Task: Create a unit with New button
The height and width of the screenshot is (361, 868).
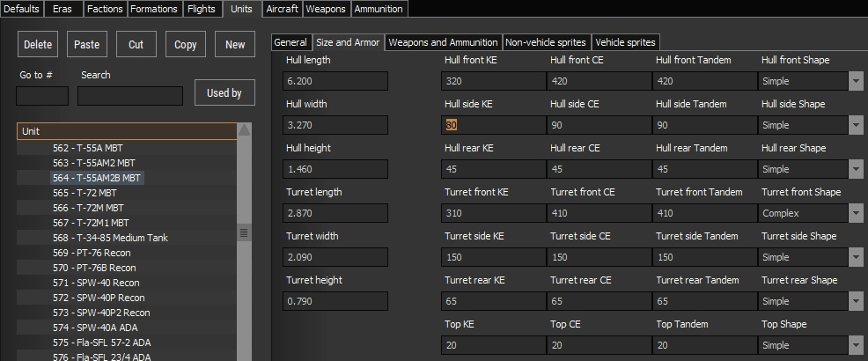Action: [x=235, y=44]
